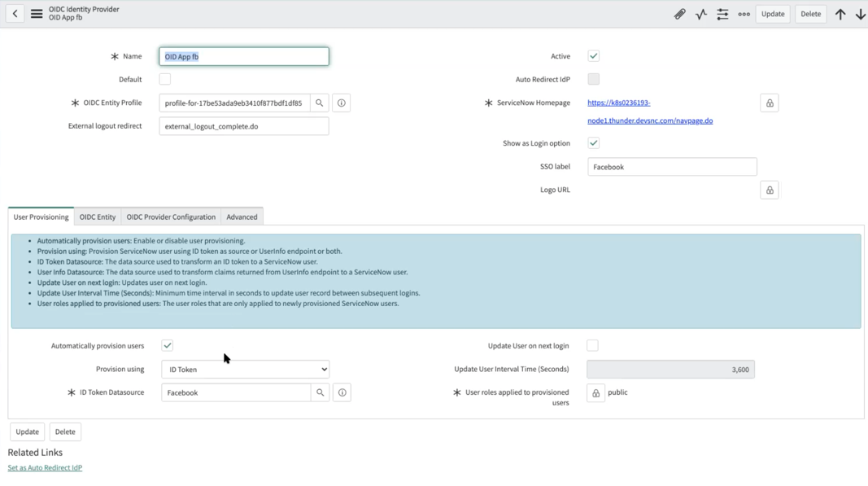Viewport: 868px width, 486px height.
Task: Toggle the Default checkbox
Action: click(165, 79)
